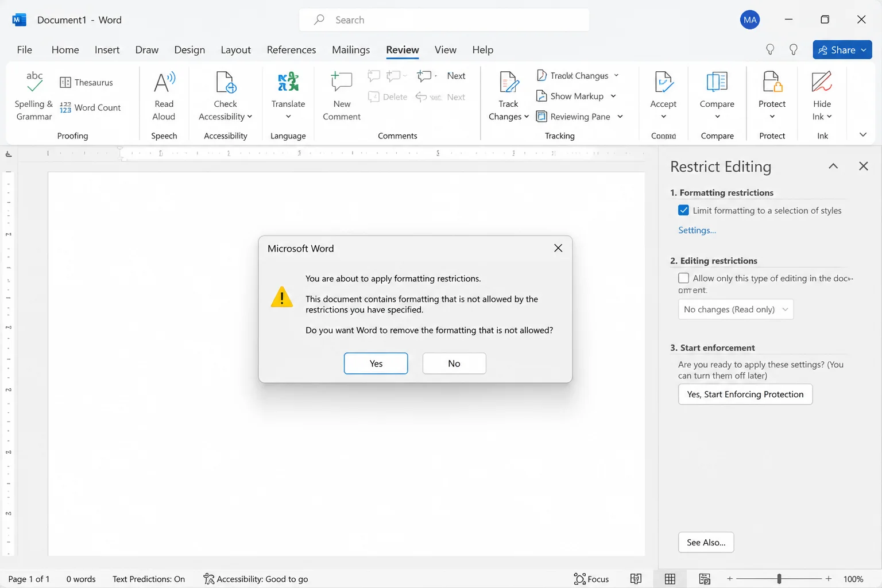Viewport: 882px width, 588px height.
Task: Select Print Layout view icon
Action: [670, 579]
